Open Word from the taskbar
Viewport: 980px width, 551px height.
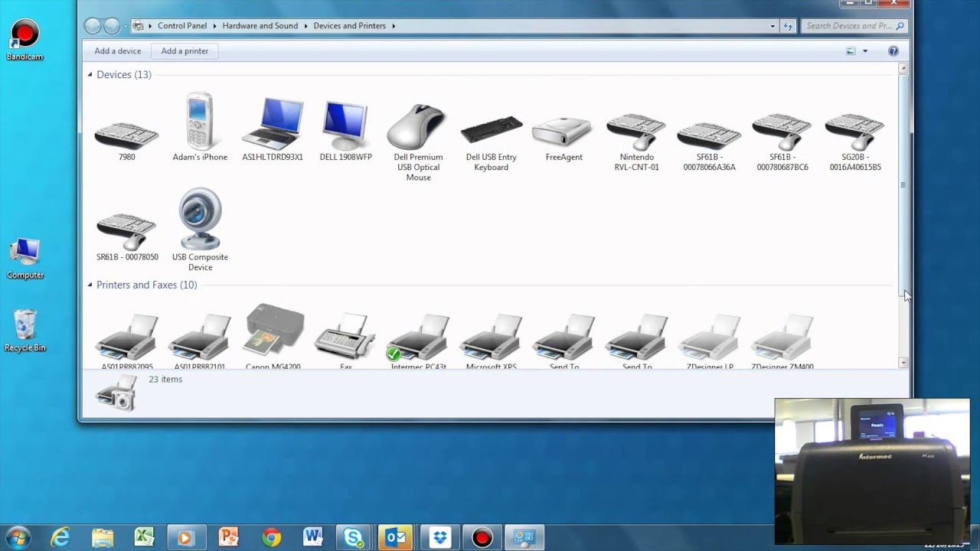312,537
